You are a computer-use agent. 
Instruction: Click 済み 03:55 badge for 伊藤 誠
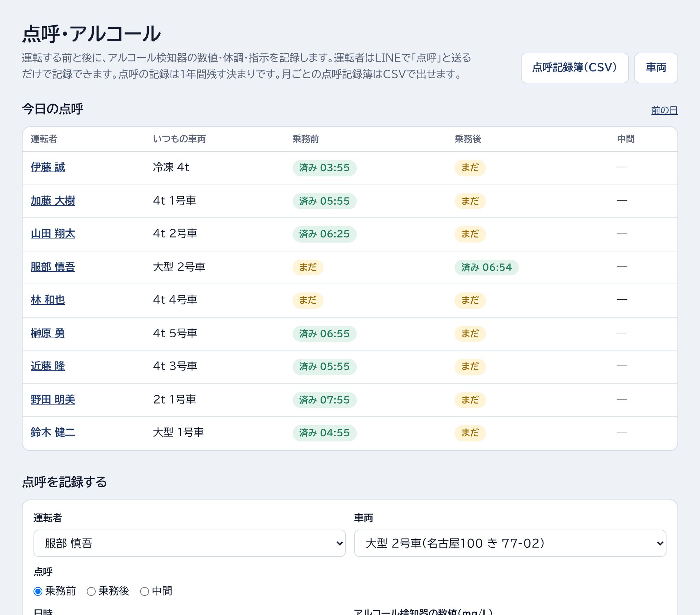pyautogui.click(x=324, y=168)
